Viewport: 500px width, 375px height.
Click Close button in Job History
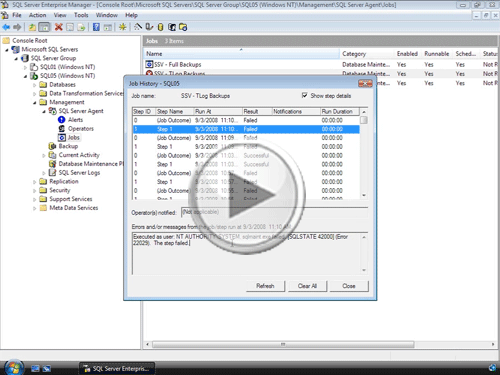coord(349,286)
